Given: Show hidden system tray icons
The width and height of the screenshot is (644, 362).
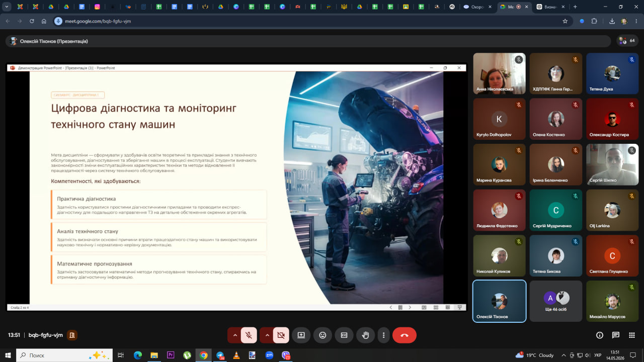Looking at the screenshot, I should click(x=564, y=355).
